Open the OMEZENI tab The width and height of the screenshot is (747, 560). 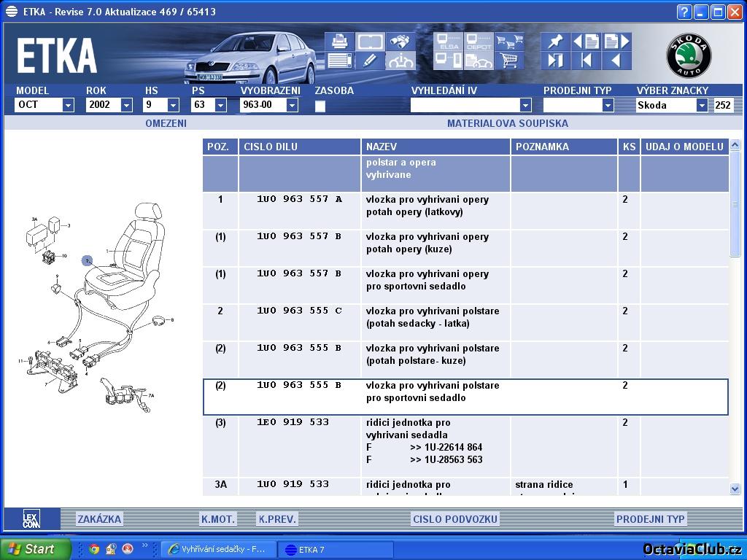point(166,123)
